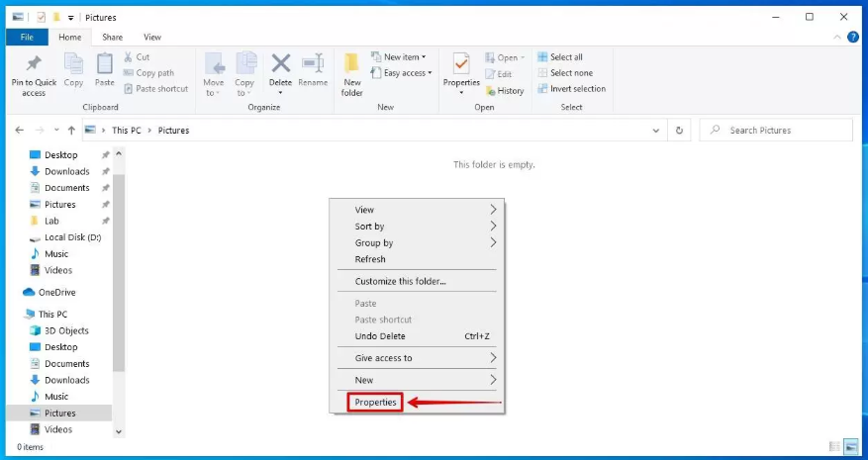
Task: Click Paste shortcut in ribbon
Action: (155, 89)
